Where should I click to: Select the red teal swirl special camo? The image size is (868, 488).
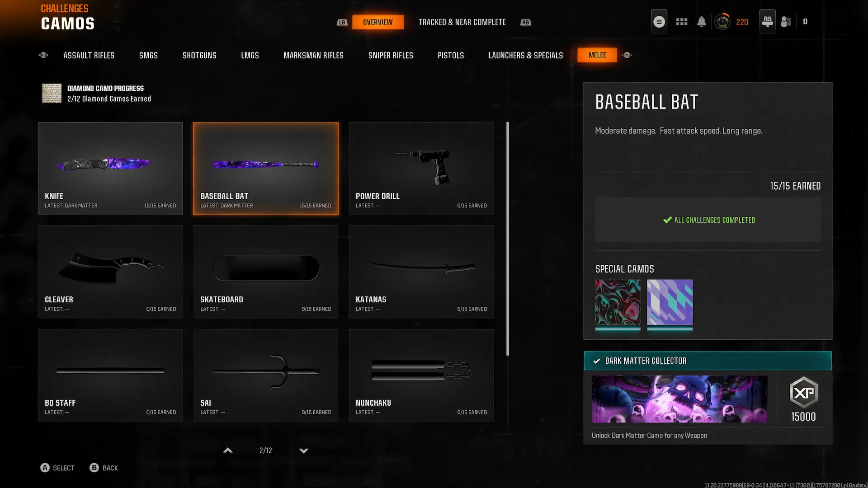tap(618, 302)
